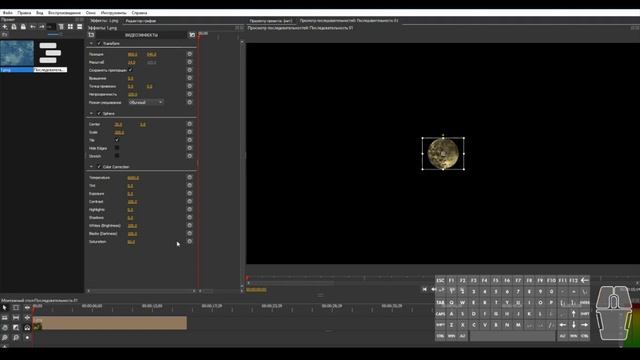Enable keyframing for Temperature

pyautogui.click(x=189, y=178)
